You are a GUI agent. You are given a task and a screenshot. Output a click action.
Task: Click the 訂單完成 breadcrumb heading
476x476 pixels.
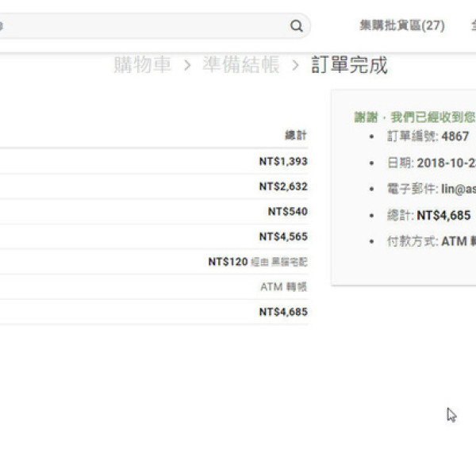click(349, 65)
